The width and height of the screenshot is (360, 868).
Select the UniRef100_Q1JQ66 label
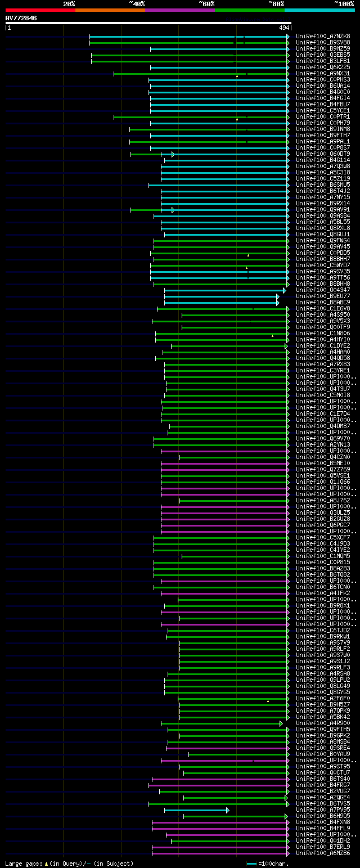(323, 482)
